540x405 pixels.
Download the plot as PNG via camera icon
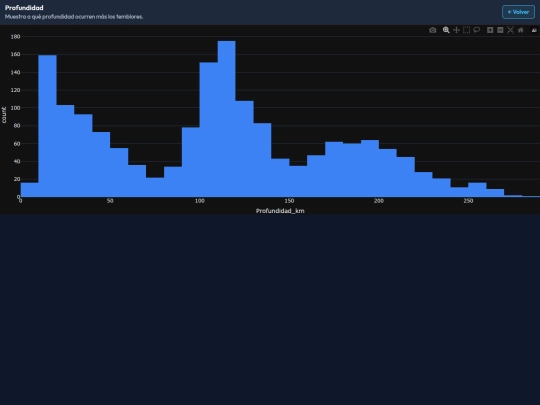pyautogui.click(x=433, y=30)
